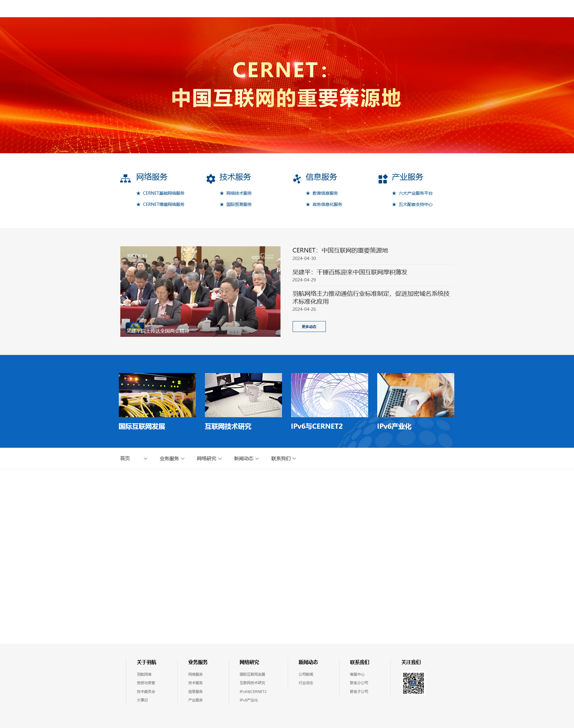The height and width of the screenshot is (728, 574).
Task: Open footer link 技术服务 under 业务服务
Action: click(196, 683)
